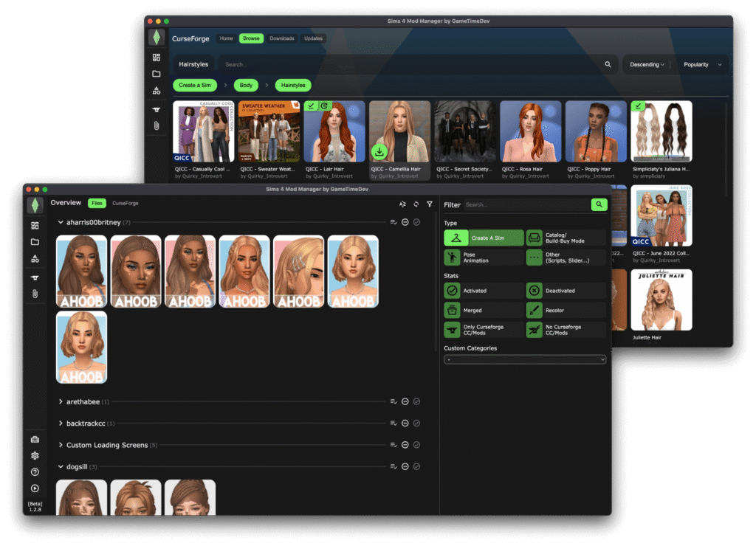Open the Custom Categories dropdown
Screen dimensions: 756x546
coord(525,359)
